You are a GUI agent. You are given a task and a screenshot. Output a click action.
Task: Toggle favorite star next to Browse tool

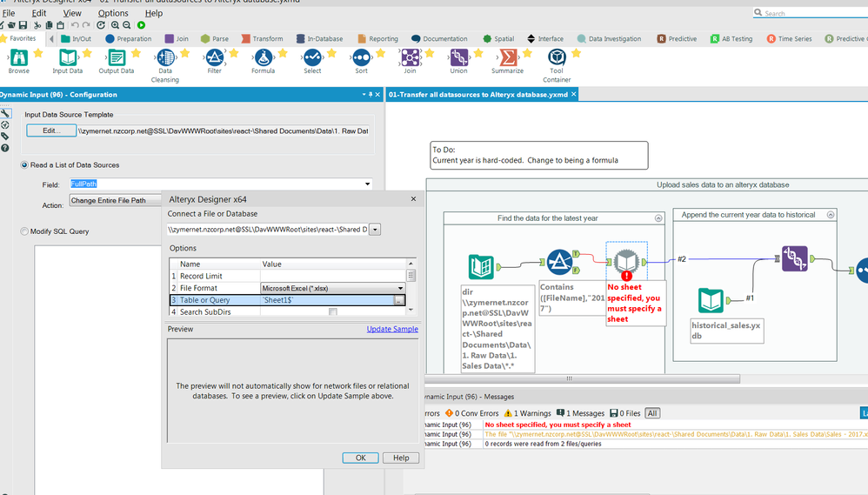(x=38, y=53)
